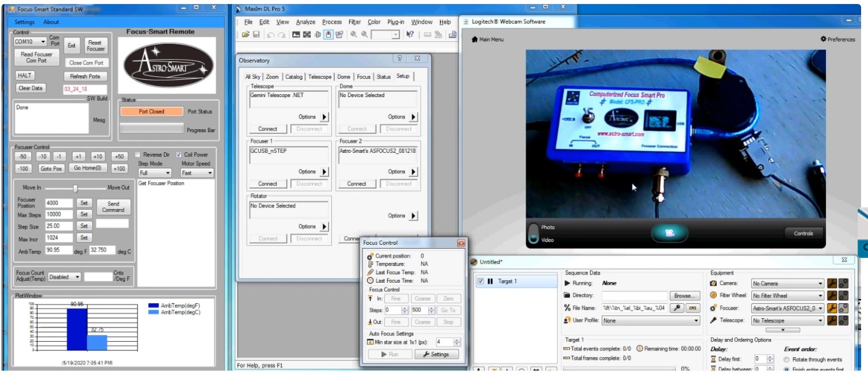Expand more equipment rows arrow button

[782, 330]
